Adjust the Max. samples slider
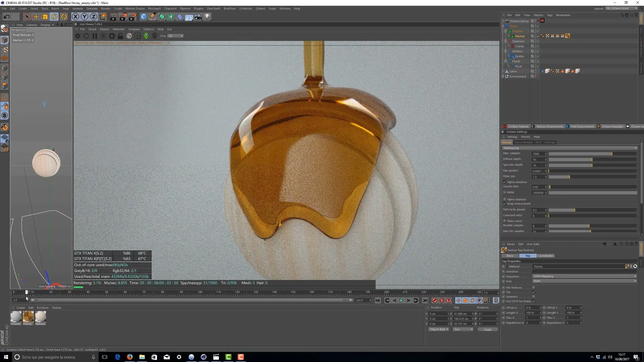Screen dimensions: 644x362 (593, 154)
